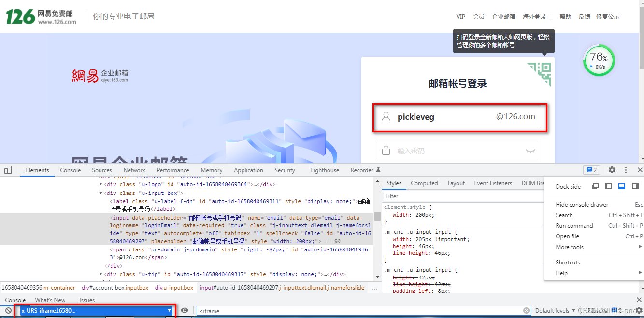Image resolution: width=644 pixels, height=318 pixels.
Task: Click the 会员 link in the header
Action: coord(479,17)
